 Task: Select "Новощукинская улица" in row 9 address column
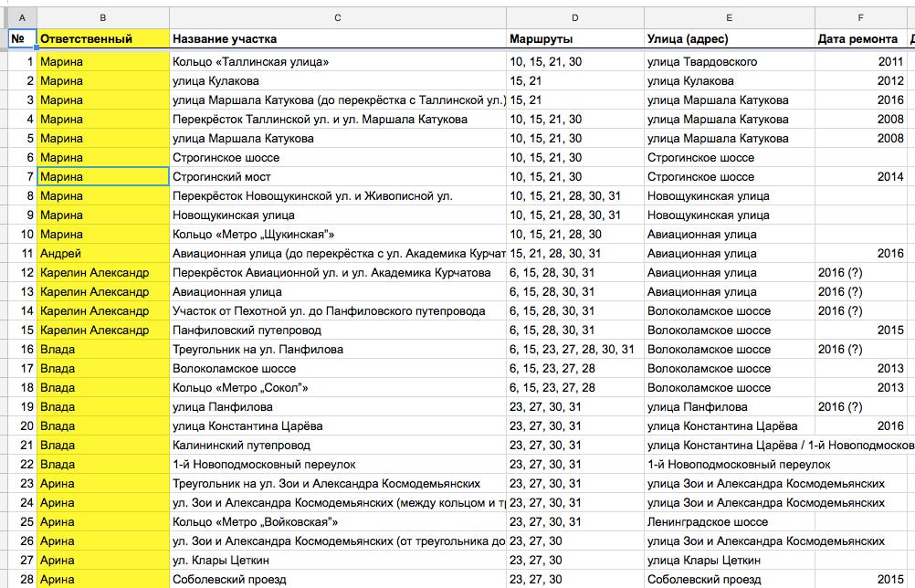coord(729,215)
